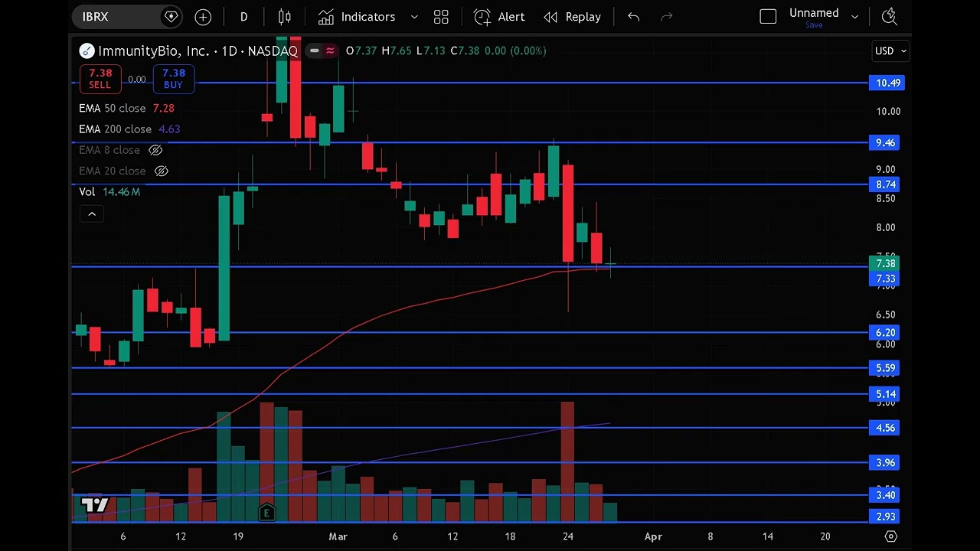Click the ImmunityBio logo icon

click(87, 51)
